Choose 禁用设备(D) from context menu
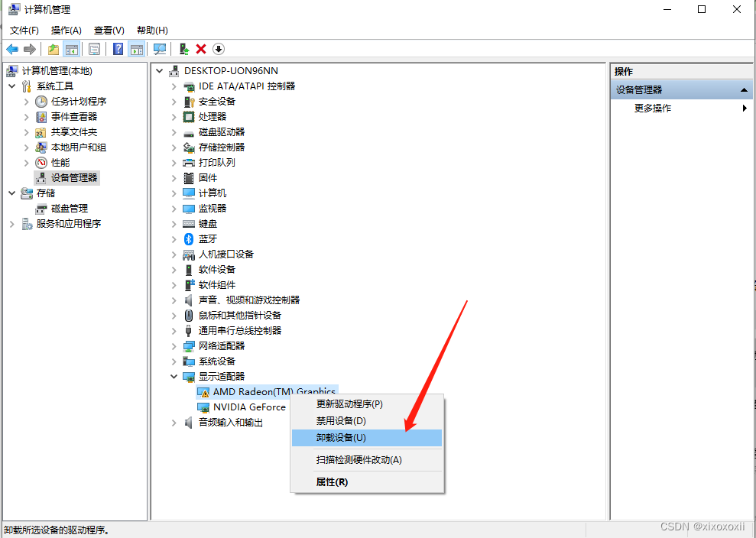Viewport: 756px width, 538px height. pyautogui.click(x=366, y=421)
